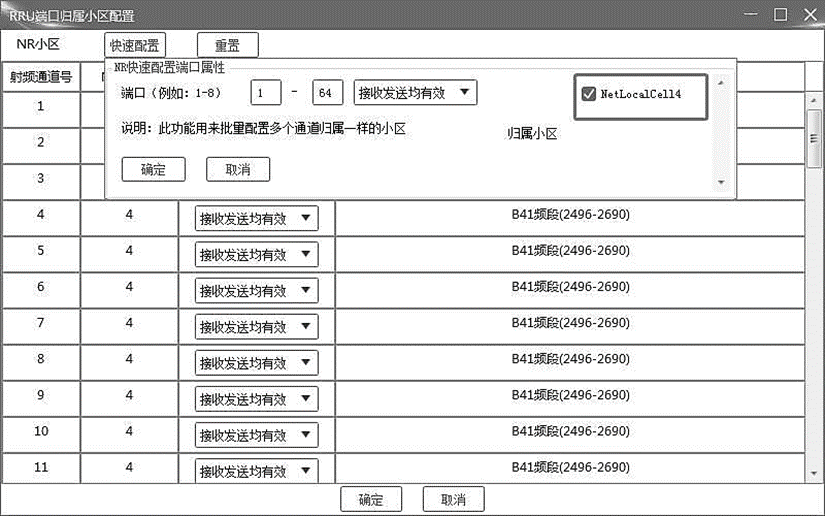Screen dimensions: 825x516
Task: Toggle the NetLocalCell4 checkbox
Action: point(589,94)
